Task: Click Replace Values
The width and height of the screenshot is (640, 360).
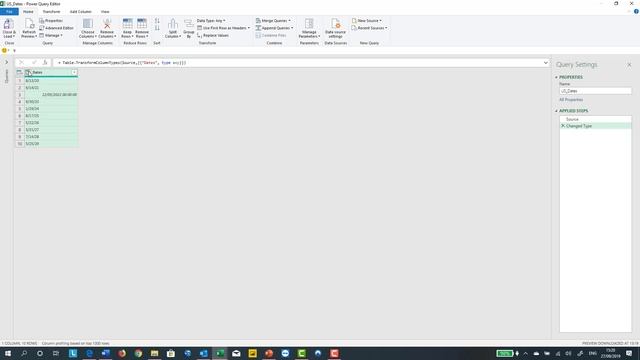Action: [213, 36]
